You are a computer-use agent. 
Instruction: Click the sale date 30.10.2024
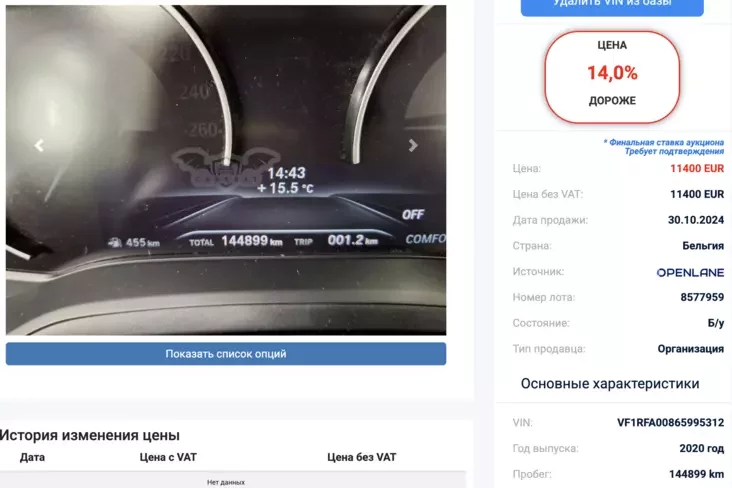click(x=696, y=220)
